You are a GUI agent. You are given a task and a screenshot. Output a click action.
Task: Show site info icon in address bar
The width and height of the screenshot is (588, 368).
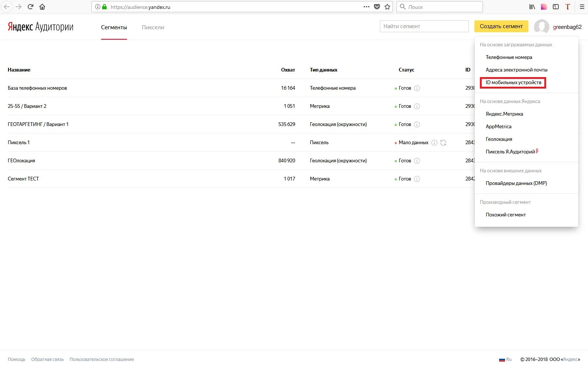point(98,7)
